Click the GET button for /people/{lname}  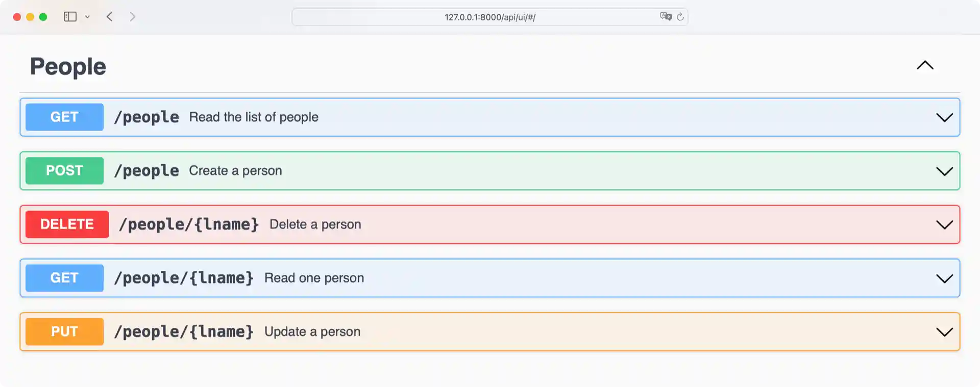tap(64, 278)
